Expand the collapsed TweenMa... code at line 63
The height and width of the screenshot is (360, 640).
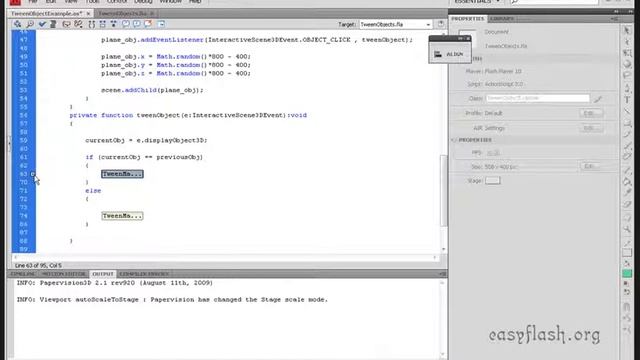coord(122,174)
